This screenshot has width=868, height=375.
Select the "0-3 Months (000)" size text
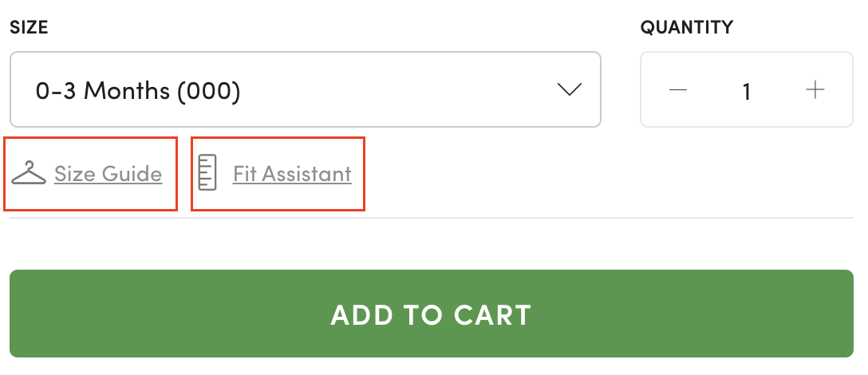[138, 90]
